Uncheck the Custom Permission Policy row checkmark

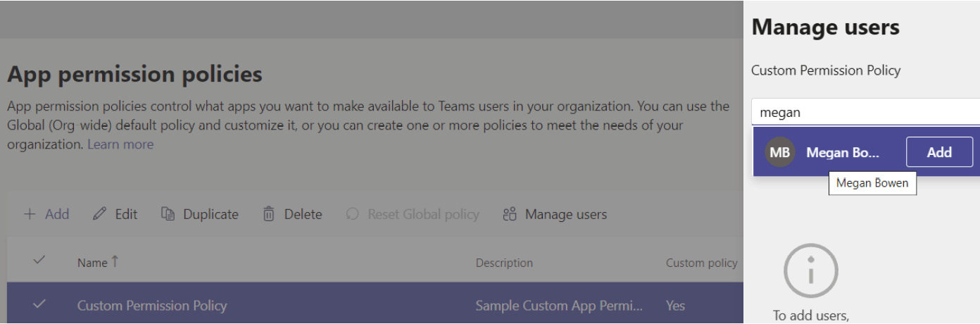click(39, 304)
